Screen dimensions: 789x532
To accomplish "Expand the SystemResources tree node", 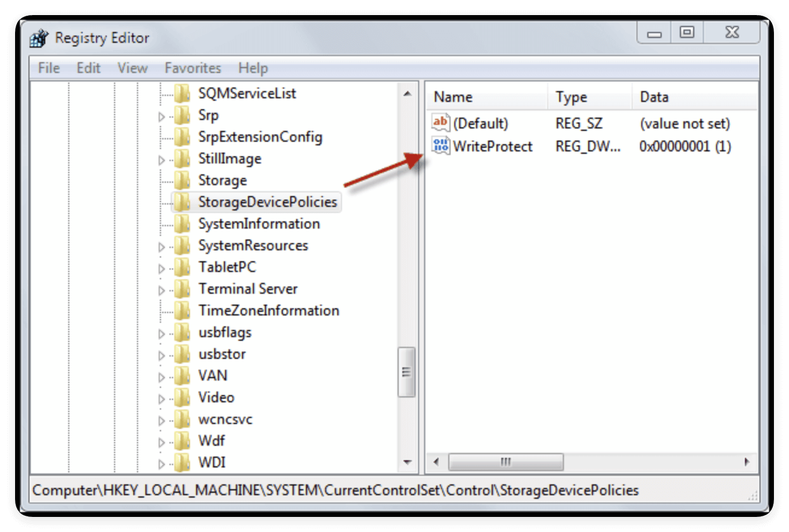I will (x=162, y=247).
